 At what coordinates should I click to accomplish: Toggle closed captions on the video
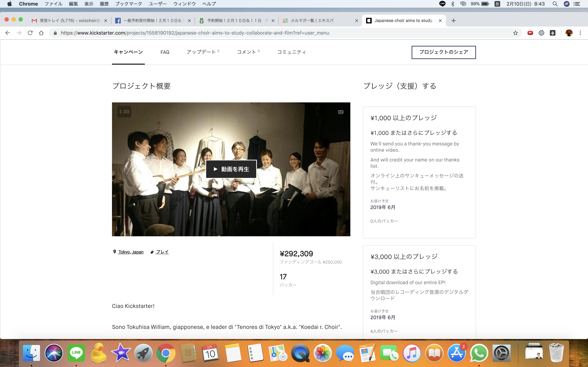pyautogui.click(x=341, y=112)
